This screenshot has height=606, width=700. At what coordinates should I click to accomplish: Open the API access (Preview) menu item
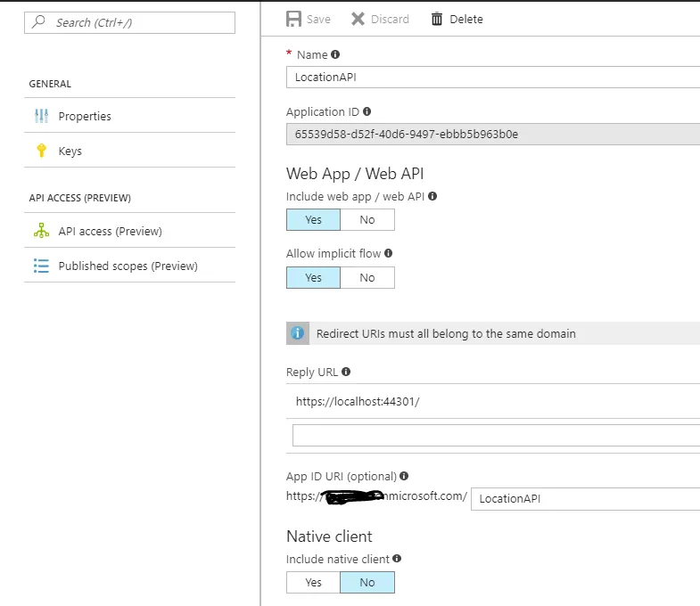tap(110, 231)
